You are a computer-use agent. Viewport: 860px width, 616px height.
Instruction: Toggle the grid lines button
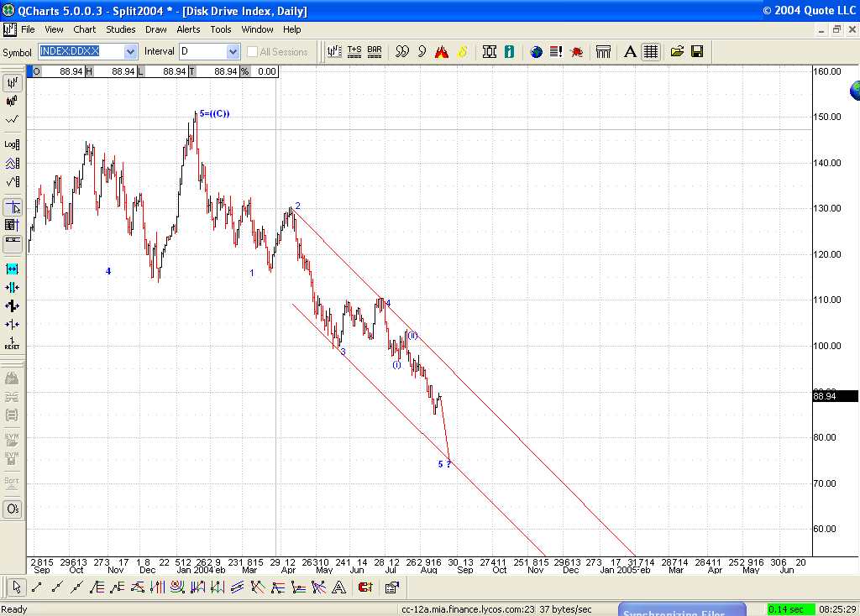pos(651,51)
